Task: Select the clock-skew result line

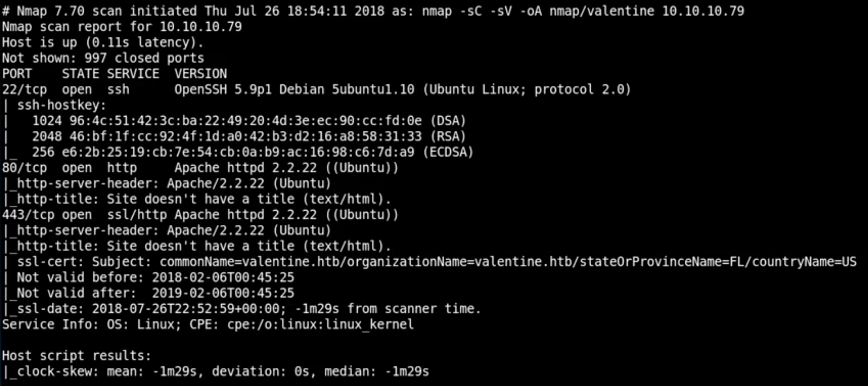Action: (x=216, y=371)
